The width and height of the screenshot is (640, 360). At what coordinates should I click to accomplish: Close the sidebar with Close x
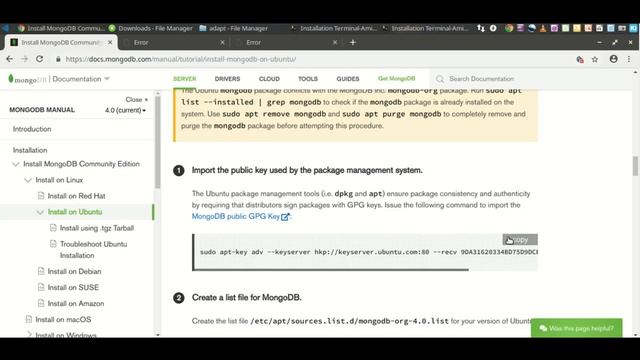click(x=137, y=100)
